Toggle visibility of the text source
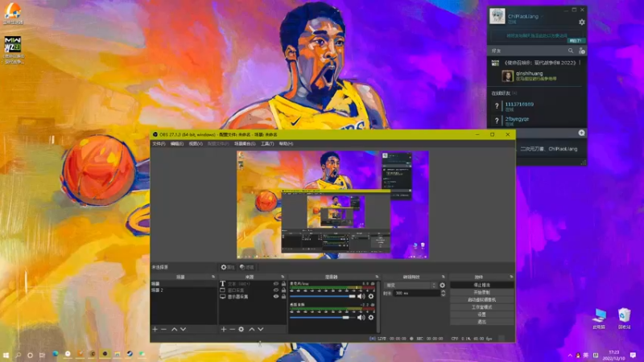This screenshot has width=644, height=362. tap(276, 284)
